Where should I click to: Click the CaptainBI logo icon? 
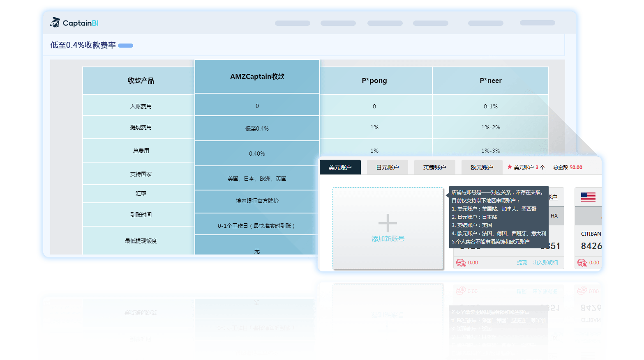(55, 23)
